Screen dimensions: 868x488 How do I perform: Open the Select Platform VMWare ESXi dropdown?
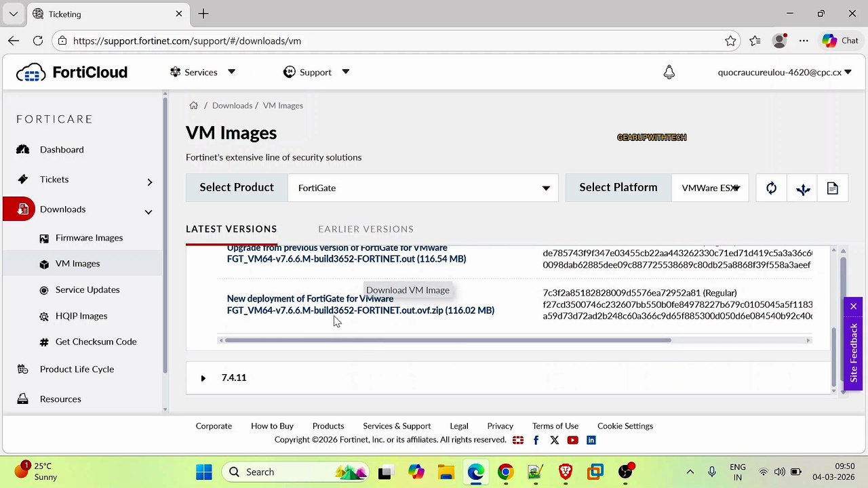coord(710,188)
